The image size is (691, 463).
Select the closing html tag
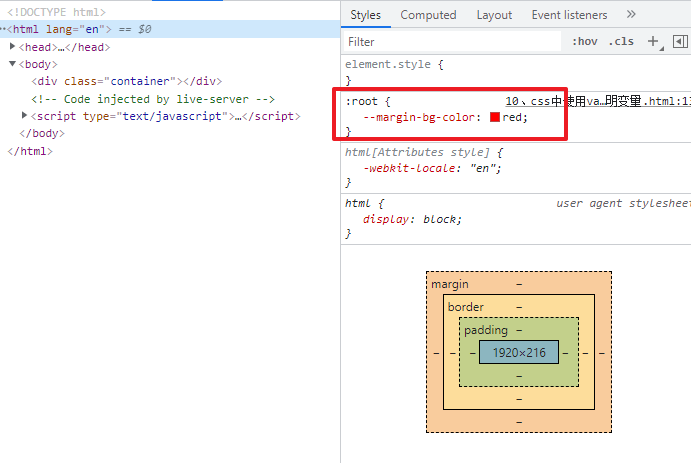(x=30, y=152)
